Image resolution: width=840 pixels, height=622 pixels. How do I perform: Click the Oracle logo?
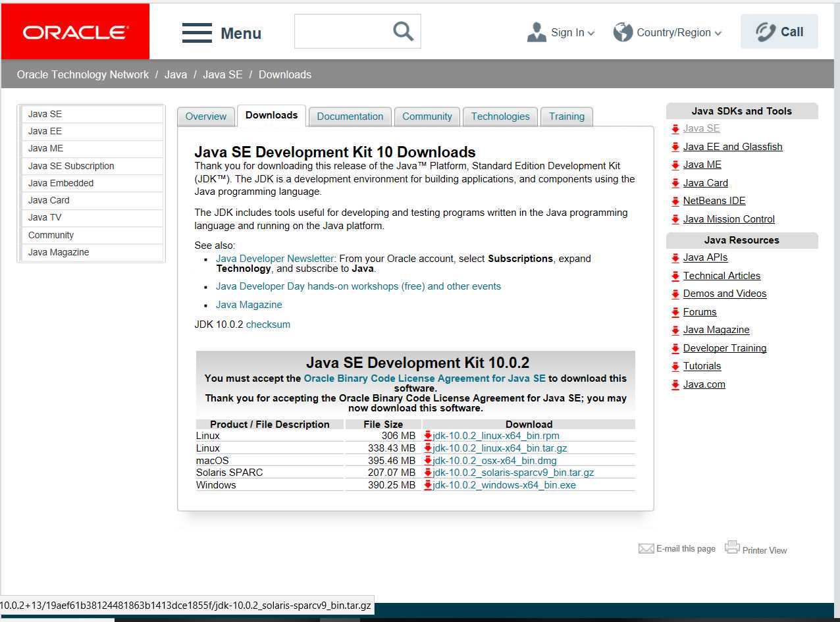click(x=76, y=32)
